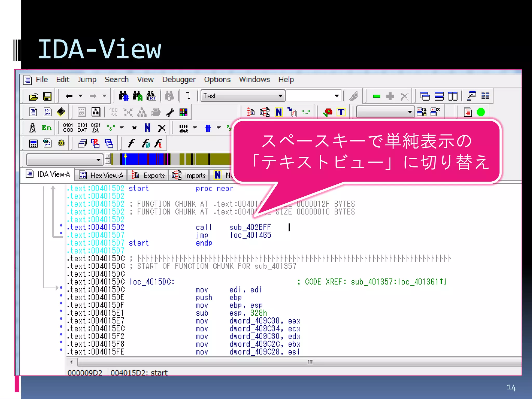This screenshot has height=399, width=532.
Task: Click the 0101 COD convert to code icon
Action: point(68,128)
